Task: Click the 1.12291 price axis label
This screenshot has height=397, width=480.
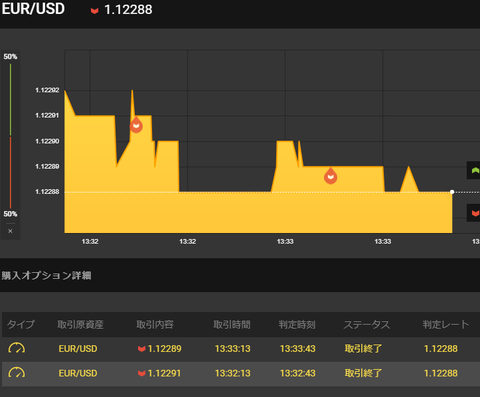Action: click(47, 115)
